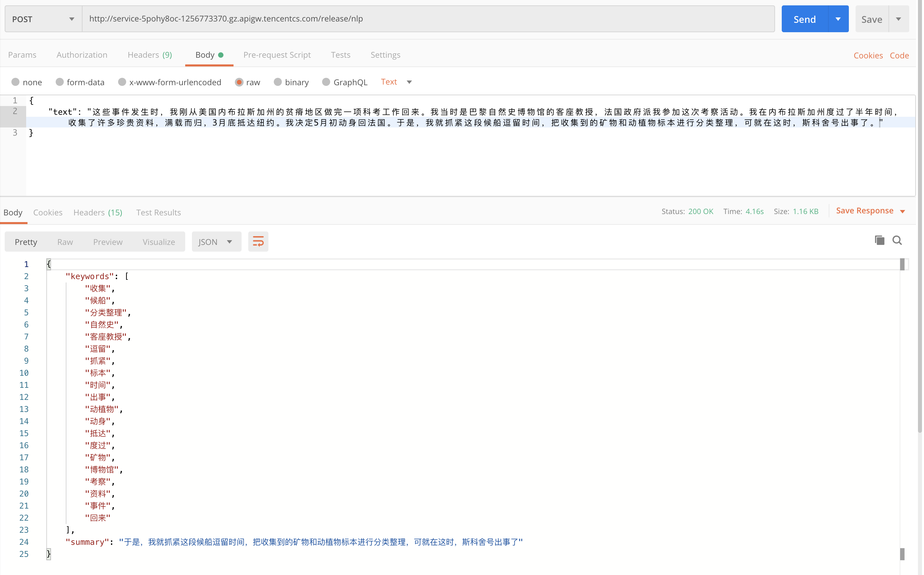
Task: Click the Preview response view icon
Action: [x=107, y=242]
